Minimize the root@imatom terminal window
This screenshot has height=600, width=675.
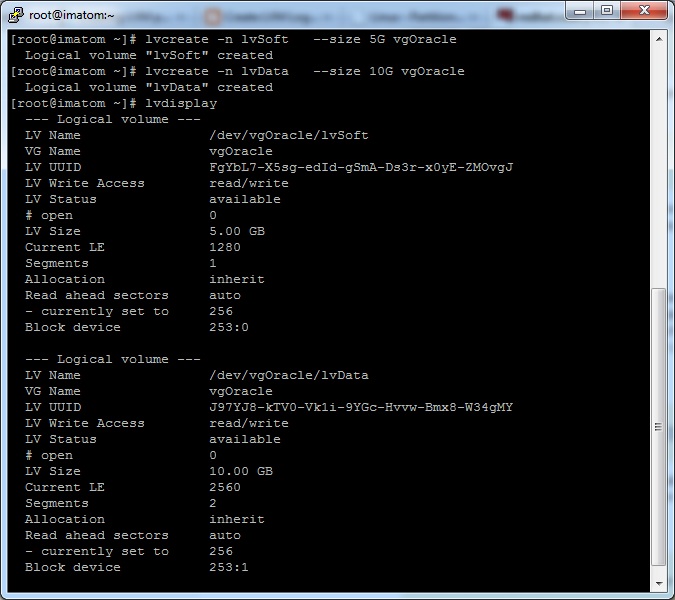pyautogui.click(x=580, y=11)
